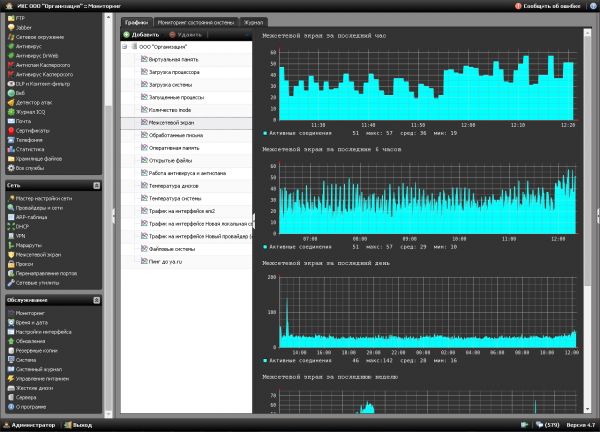Collapse ООО "Организация" tree node
600x432 pixels.
click(125, 47)
